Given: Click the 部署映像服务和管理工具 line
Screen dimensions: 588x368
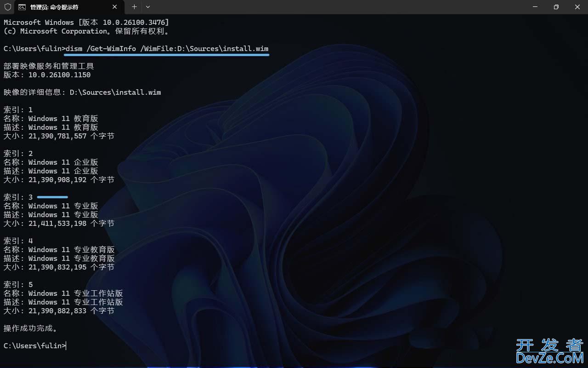Looking at the screenshot, I should (49, 66).
